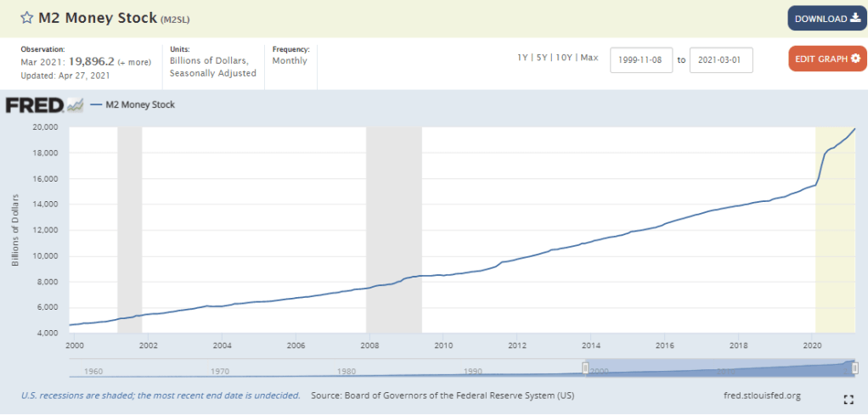Show the Max date range
This screenshot has width=868, height=415.
tap(589, 58)
